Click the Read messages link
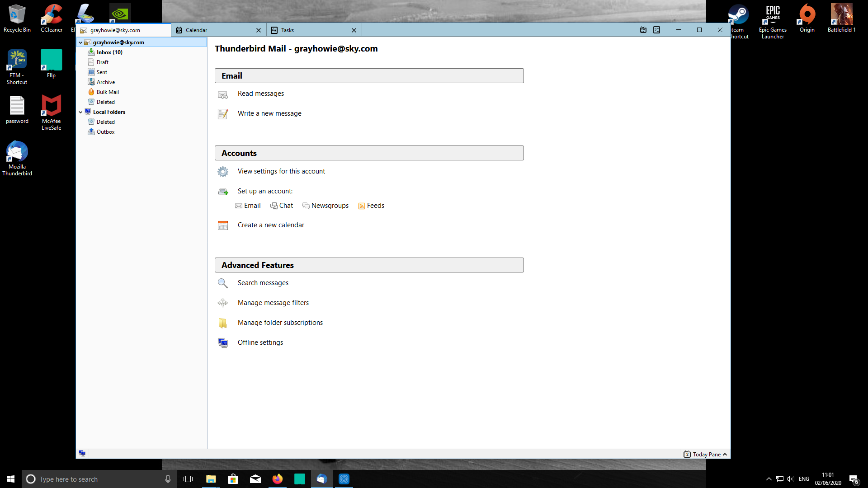Viewport: 868px width, 488px height. [x=260, y=94]
